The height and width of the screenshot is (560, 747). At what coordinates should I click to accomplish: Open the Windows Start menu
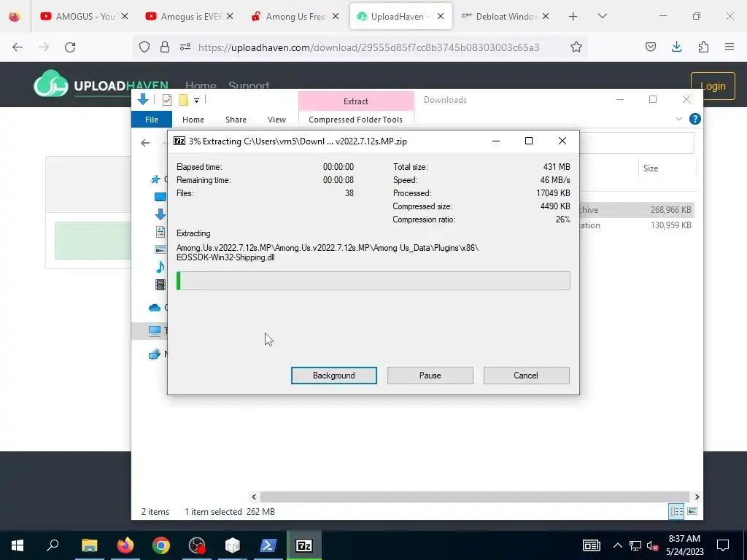[x=18, y=545]
